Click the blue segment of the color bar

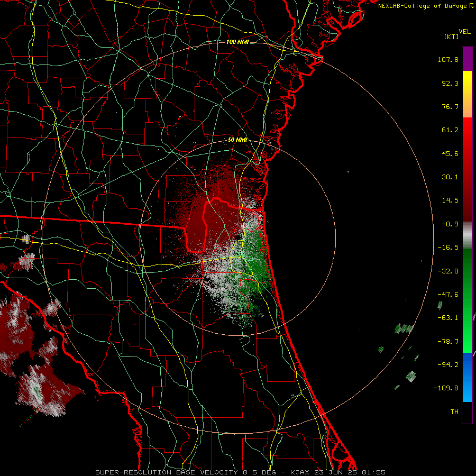(x=467, y=377)
